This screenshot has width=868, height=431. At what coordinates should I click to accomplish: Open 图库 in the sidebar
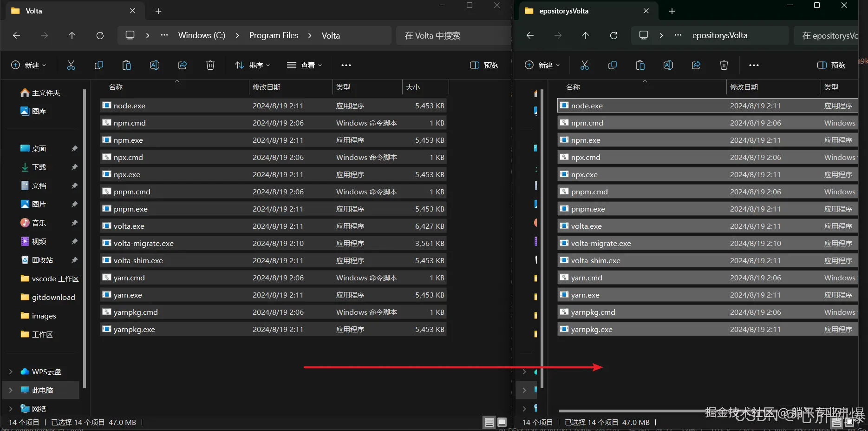click(x=34, y=112)
